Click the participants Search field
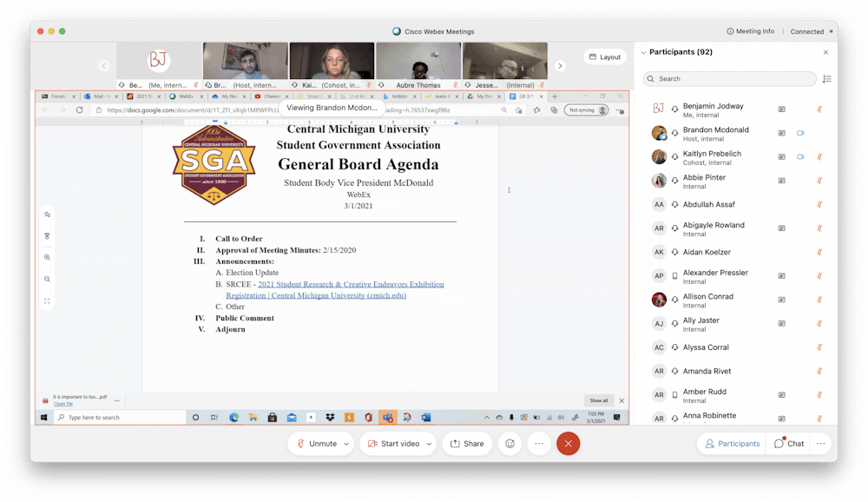 729,79
